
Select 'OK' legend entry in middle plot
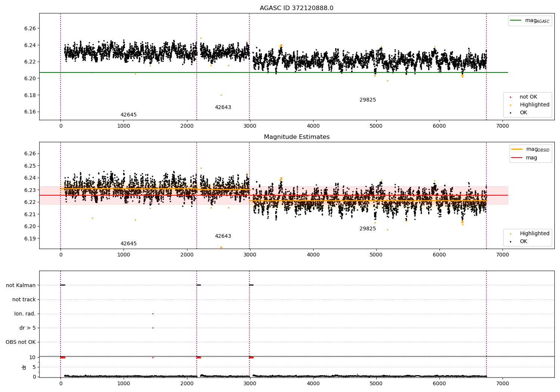[523, 242]
